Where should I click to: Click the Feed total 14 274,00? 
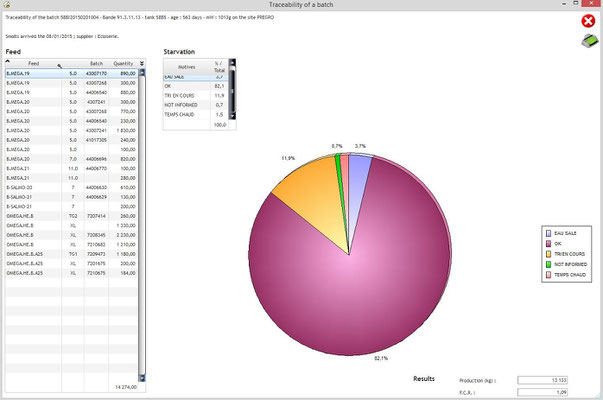click(x=126, y=387)
